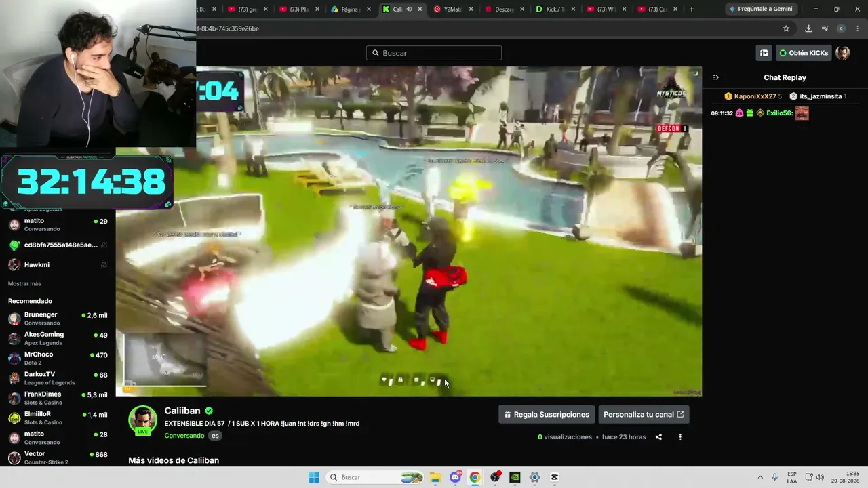Open Google Chrome taskbar icon

tap(475, 477)
